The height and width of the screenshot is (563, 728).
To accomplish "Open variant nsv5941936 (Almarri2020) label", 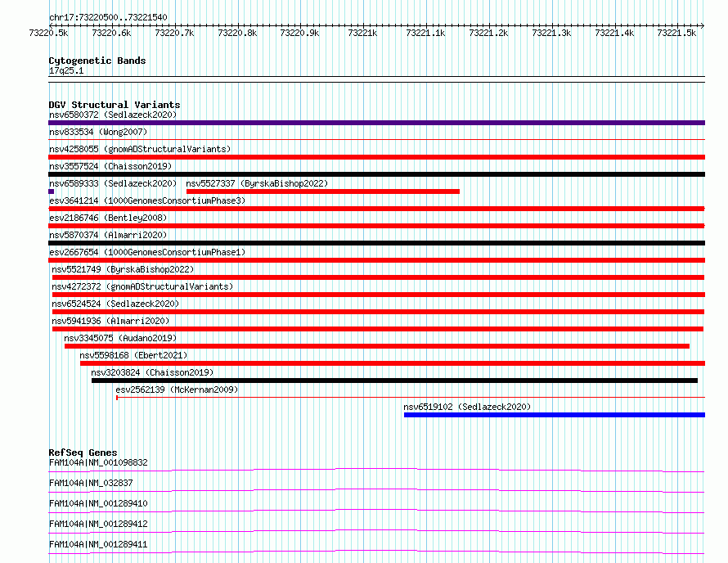I will pos(110,321).
